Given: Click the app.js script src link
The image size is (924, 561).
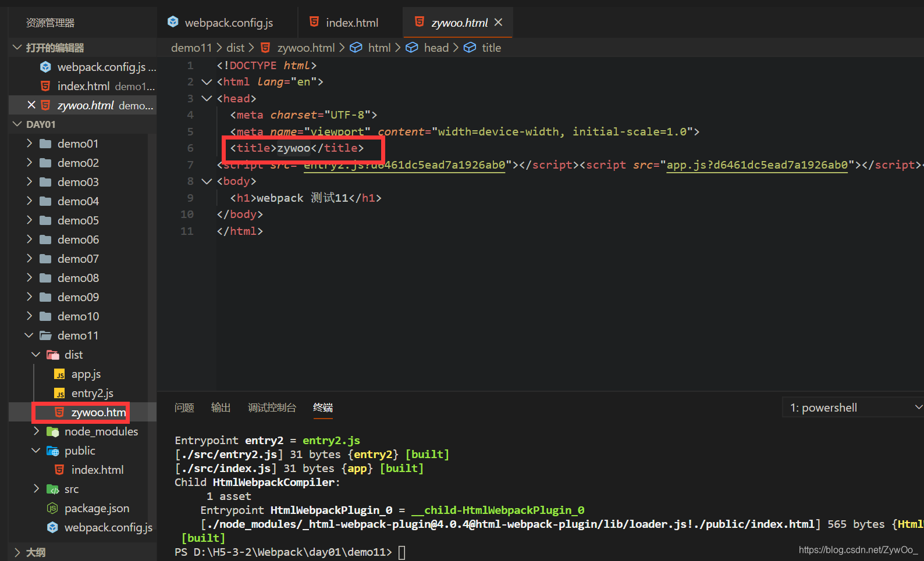Looking at the screenshot, I should tap(757, 165).
